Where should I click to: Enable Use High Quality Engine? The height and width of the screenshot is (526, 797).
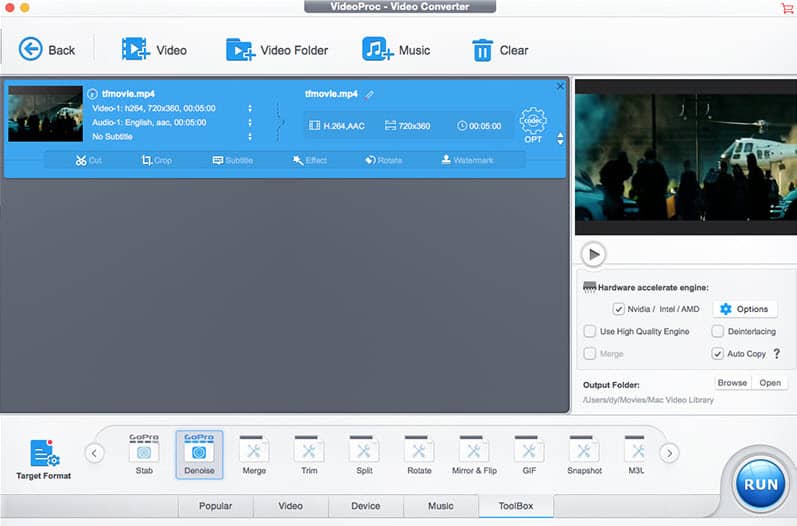point(590,331)
